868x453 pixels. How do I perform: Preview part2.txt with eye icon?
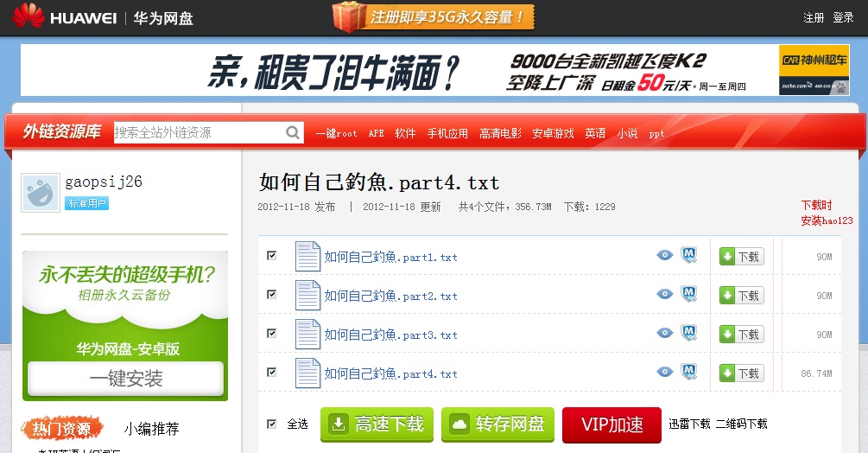point(665,294)
